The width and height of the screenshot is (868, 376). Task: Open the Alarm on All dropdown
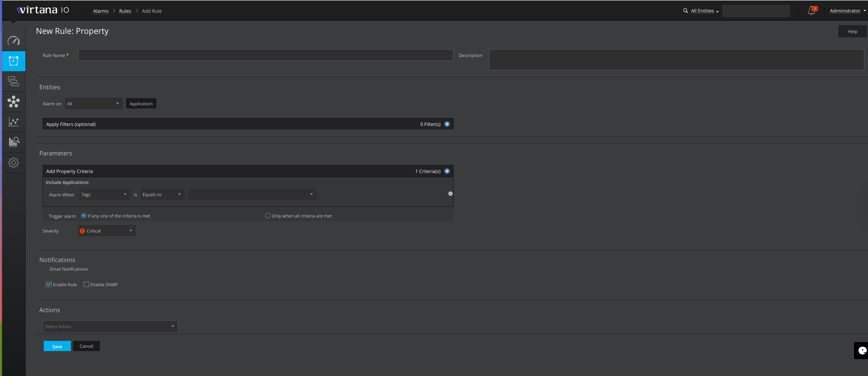click(93, 104)
